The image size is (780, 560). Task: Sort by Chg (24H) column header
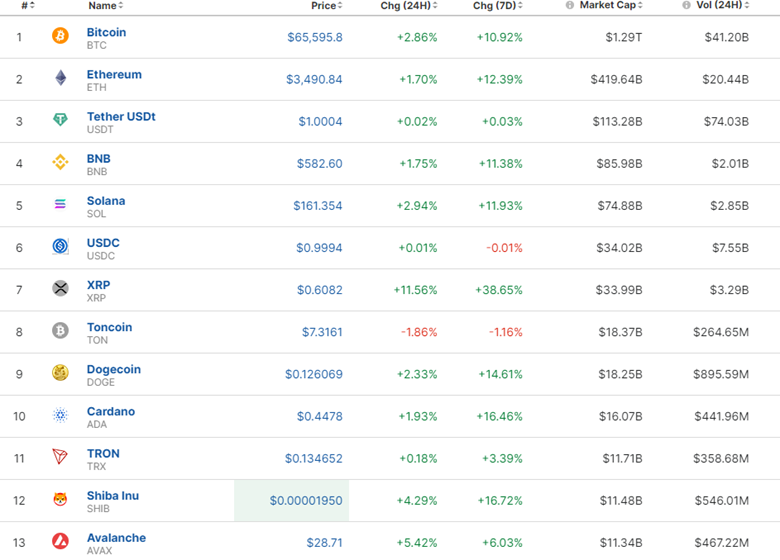click(408, 6)
